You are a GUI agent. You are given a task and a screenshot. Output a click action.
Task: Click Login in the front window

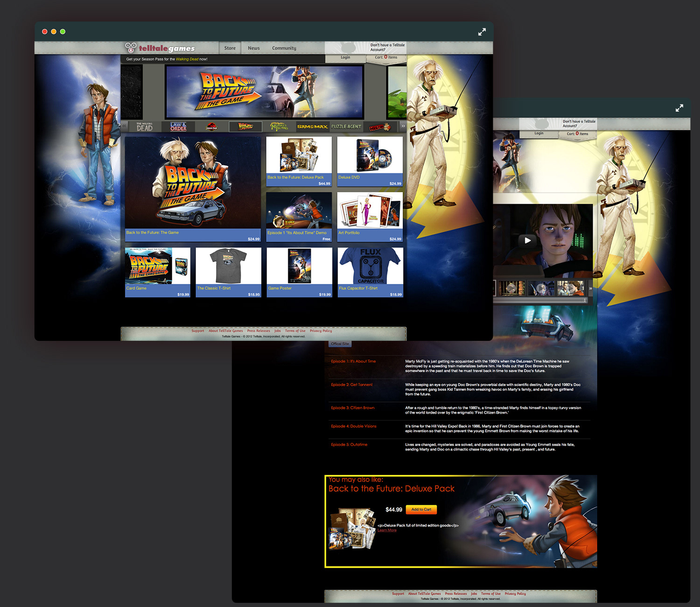click(x=345, y=57)
